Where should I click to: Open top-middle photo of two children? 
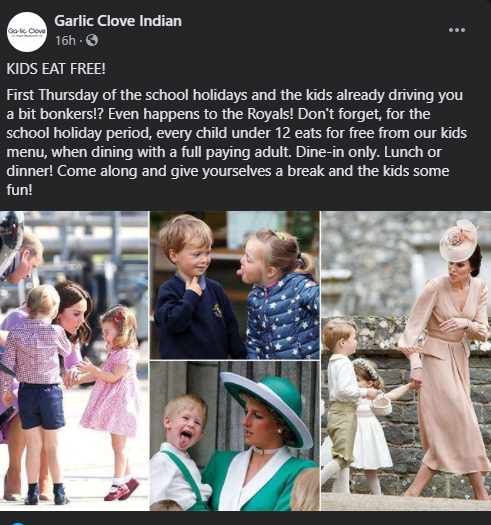(234, 285)
